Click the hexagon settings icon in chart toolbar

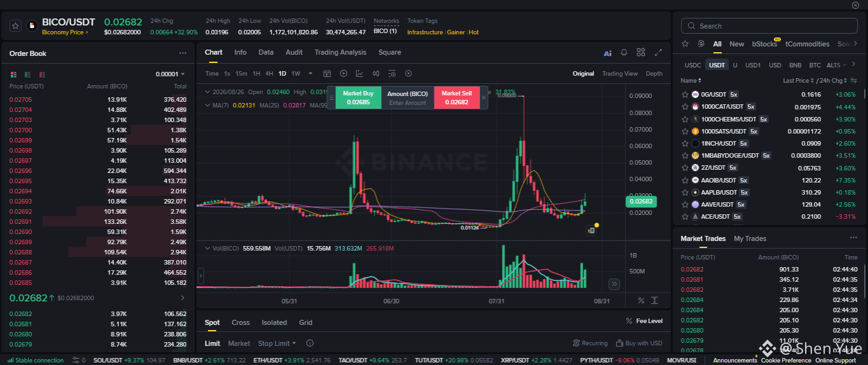click(408, 74)
